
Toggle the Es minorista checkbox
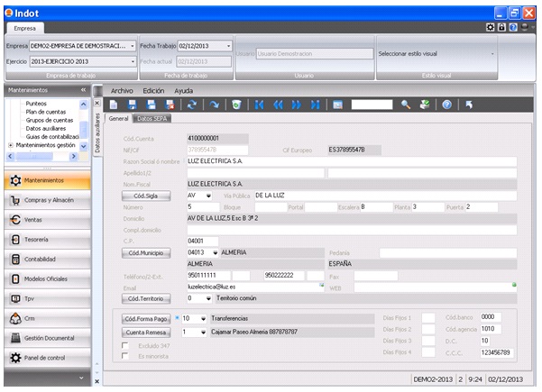tap(124, 357)
